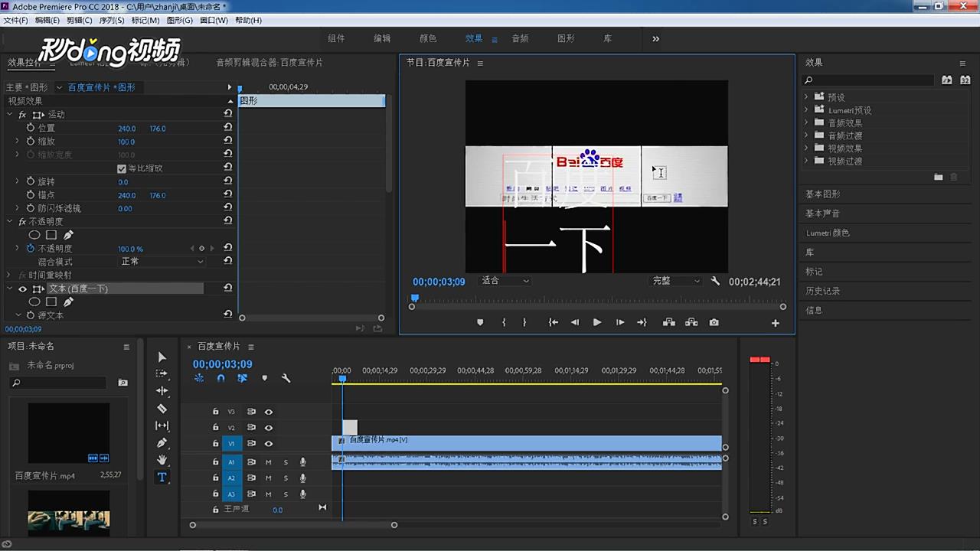Toggle nest sequence insert mode icon
Viewport: 980px width, 551px height.
point(199,378)
